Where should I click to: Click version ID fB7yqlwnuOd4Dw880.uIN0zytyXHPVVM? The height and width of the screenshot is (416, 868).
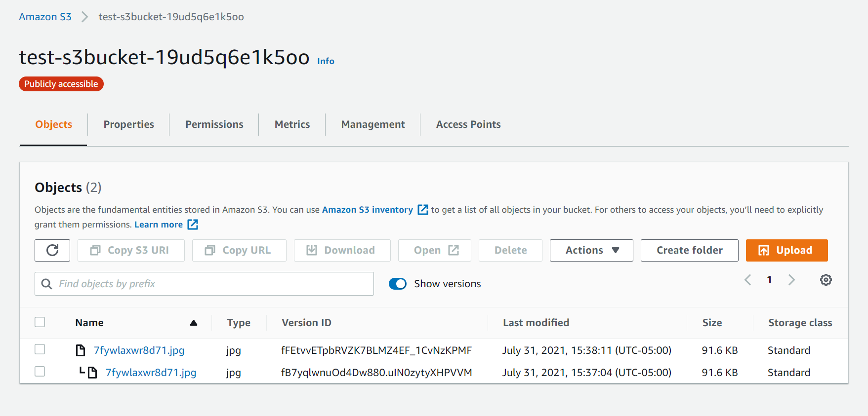pos(376,373)
